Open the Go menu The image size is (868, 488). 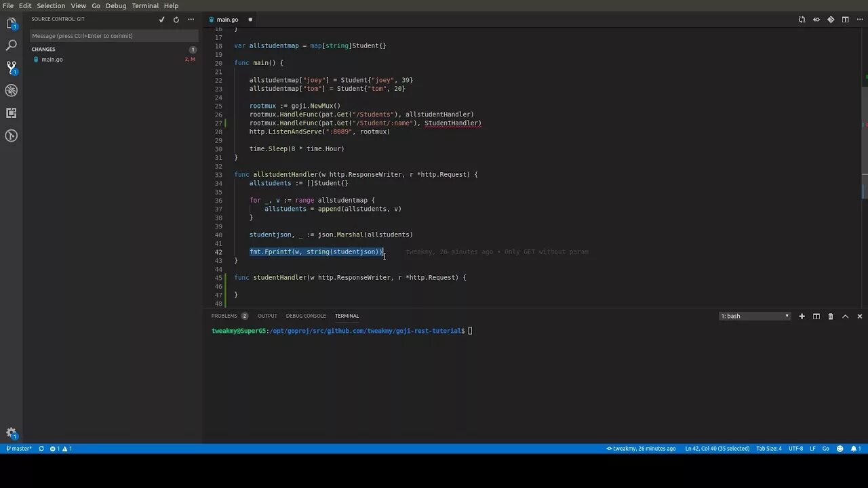pyautogui.click(x=96, y=5)
